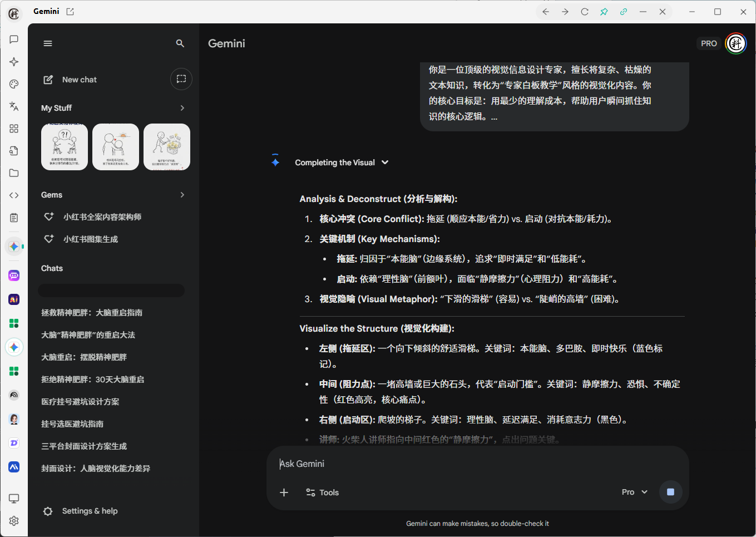Click the browser reload icon
756x537 pixels.
click(x=585, y=12)
